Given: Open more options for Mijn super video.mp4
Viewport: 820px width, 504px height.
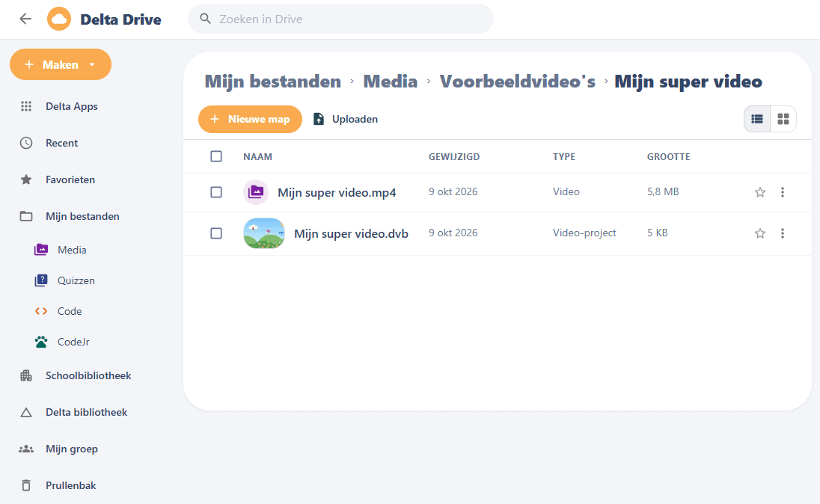Looking at the screenshot, I should [783, 192].
